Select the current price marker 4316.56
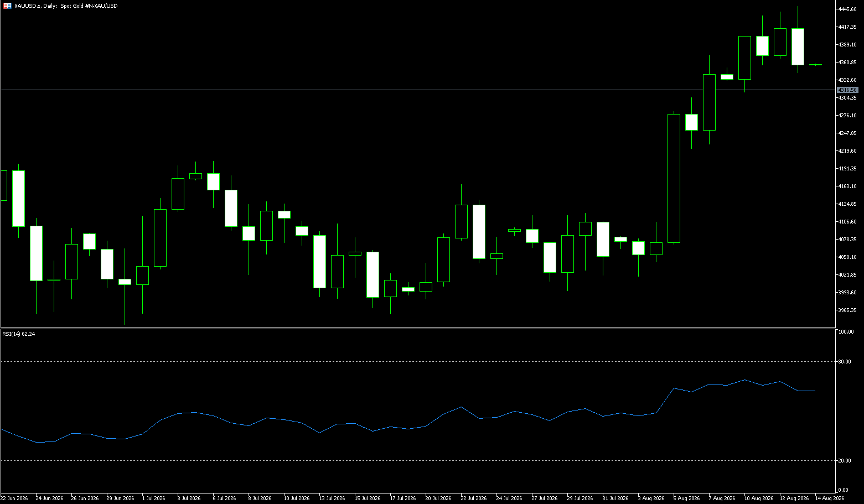The height and width of the screenshot is (504, 864). tap(847, 90)
